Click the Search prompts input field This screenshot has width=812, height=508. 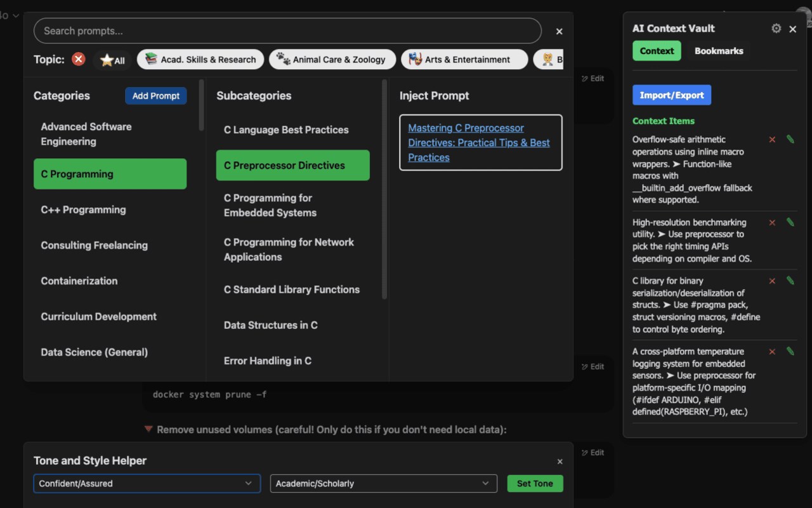pyautogui.click(x=287, y=31)
